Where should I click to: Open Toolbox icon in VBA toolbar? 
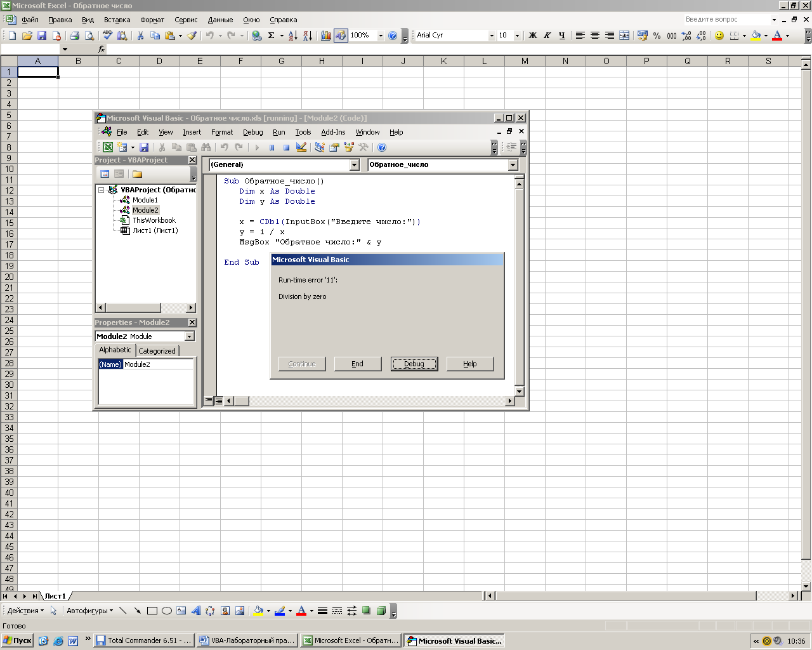363,147
